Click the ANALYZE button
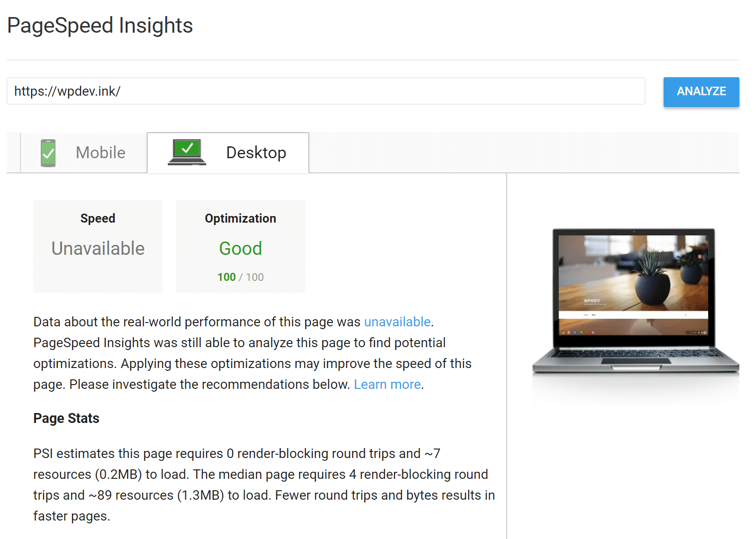 click(701, 92)
